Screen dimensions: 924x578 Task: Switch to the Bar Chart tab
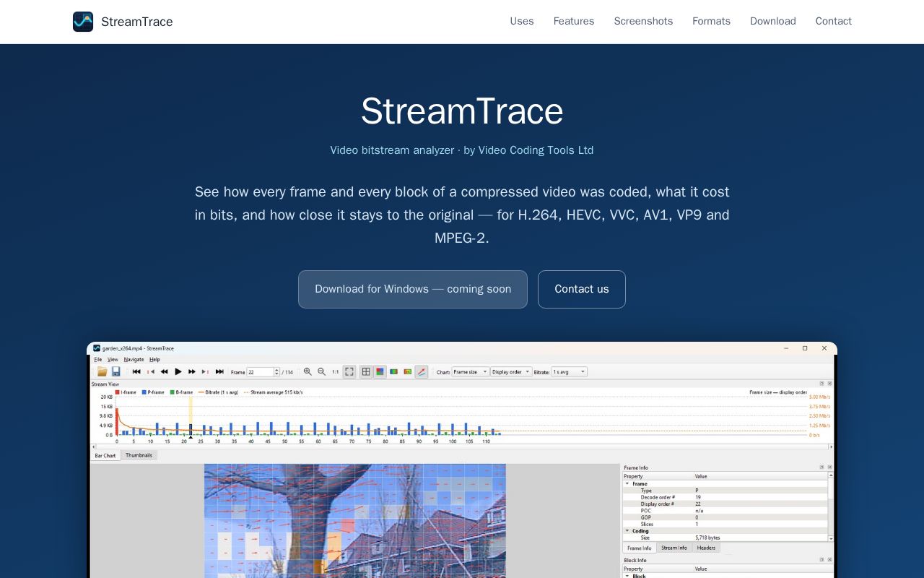(x=105, y=455)
